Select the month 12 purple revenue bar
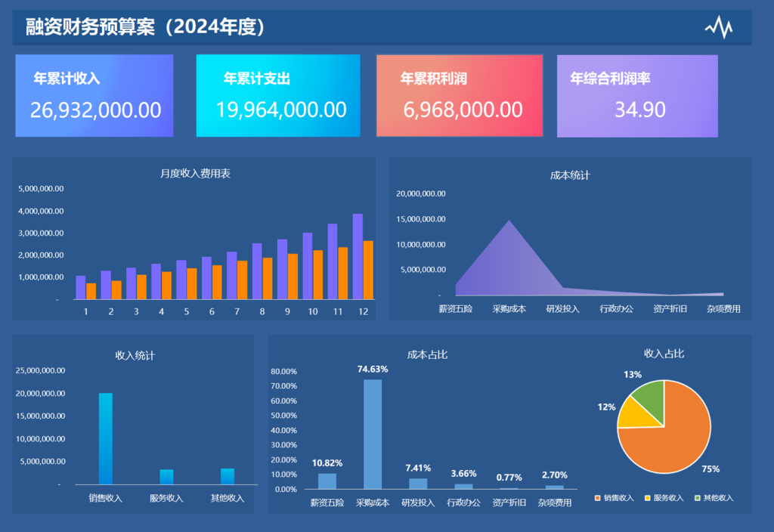 click(358, 257)
